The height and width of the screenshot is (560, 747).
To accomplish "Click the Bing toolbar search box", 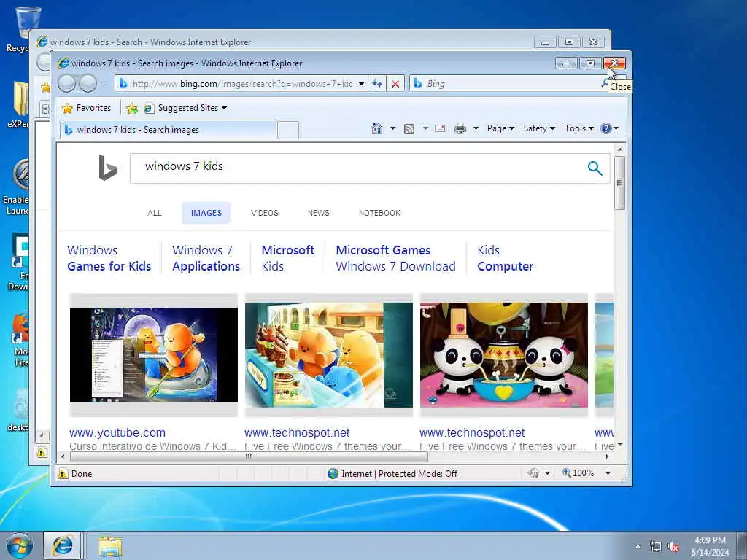I will pyautogui.click(x=505, y=84).
